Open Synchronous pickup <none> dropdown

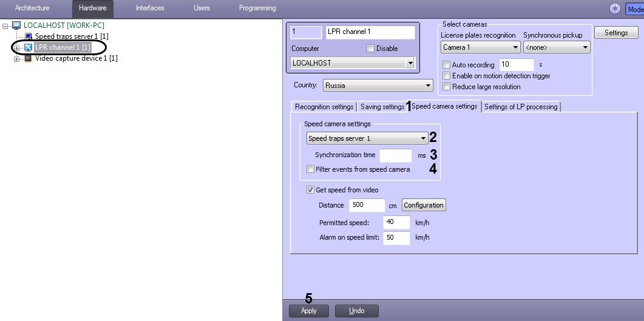pos(557,47)
